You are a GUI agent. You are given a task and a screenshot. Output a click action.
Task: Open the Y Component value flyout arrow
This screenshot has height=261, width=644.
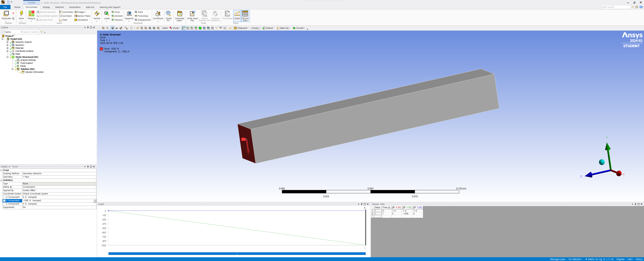(x=95, y=201)
